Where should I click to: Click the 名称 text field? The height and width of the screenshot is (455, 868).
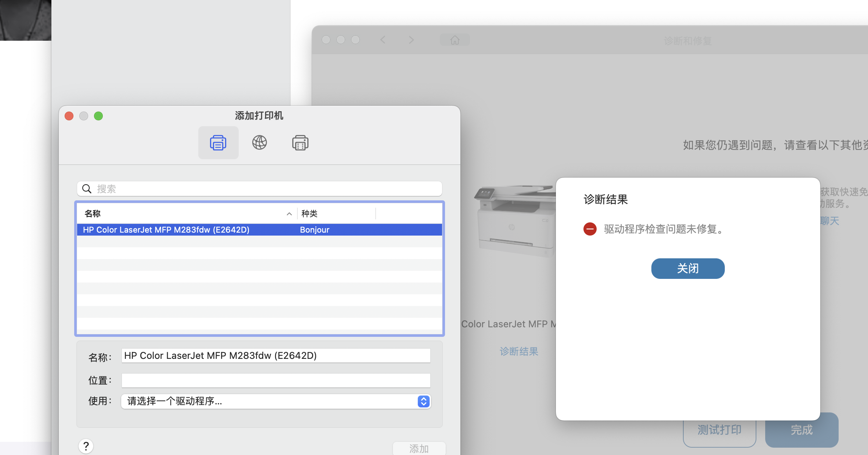point(275,356)
